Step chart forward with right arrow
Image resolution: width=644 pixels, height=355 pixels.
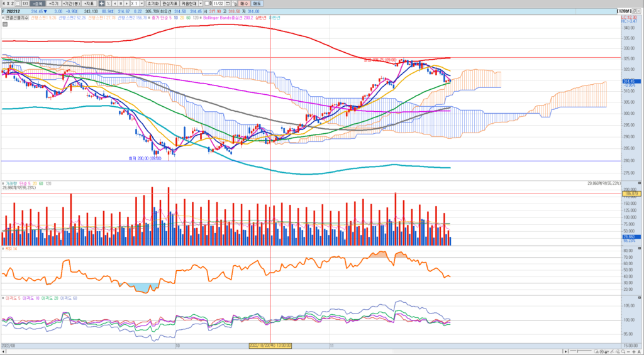(127, 4)
